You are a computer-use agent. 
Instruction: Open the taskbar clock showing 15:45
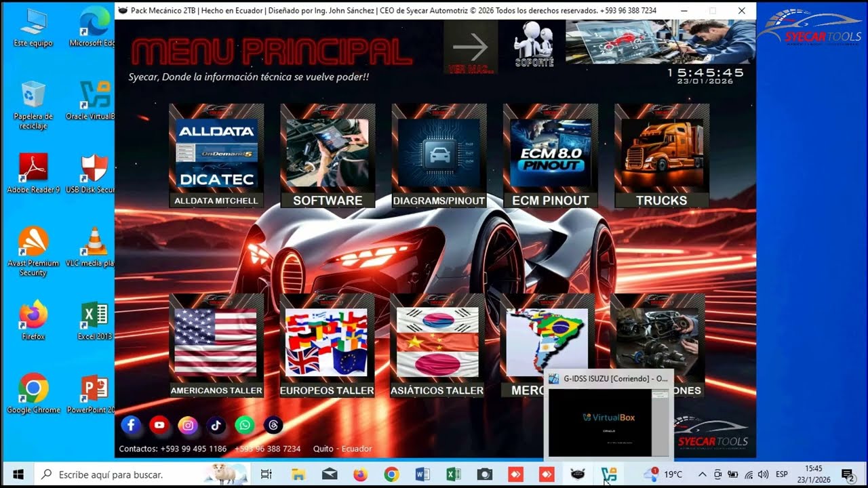click(814, 474)
